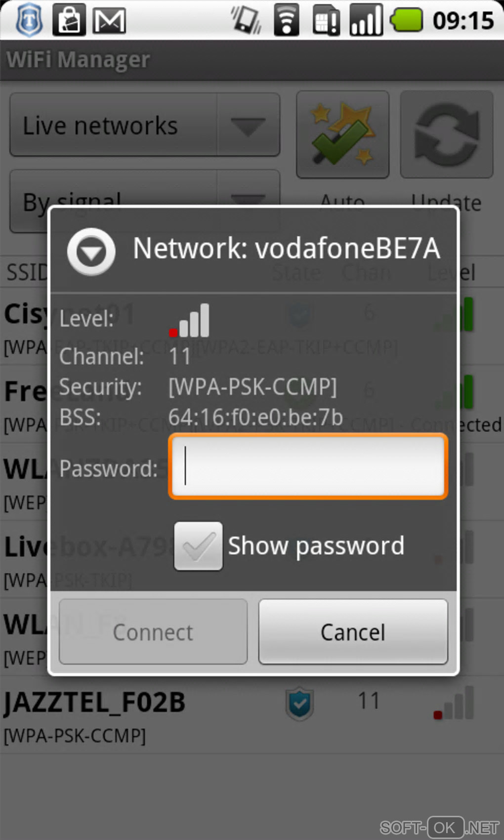Viewport: 504px width, 840px height.
Task: Tap the vibrate mode icon in status bar
Action: click(x=247, y=21)
